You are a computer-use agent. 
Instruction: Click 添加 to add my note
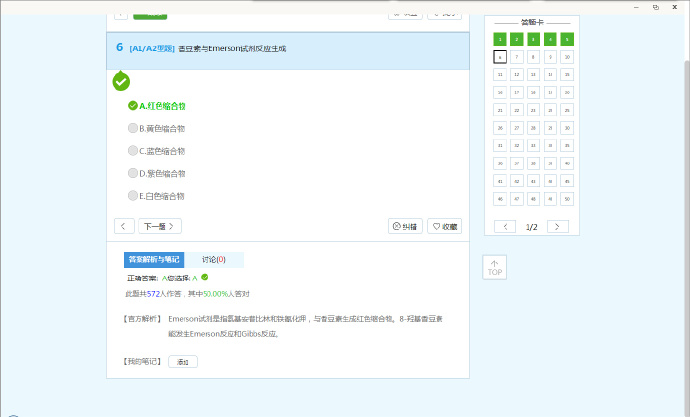tap(182, 361)
